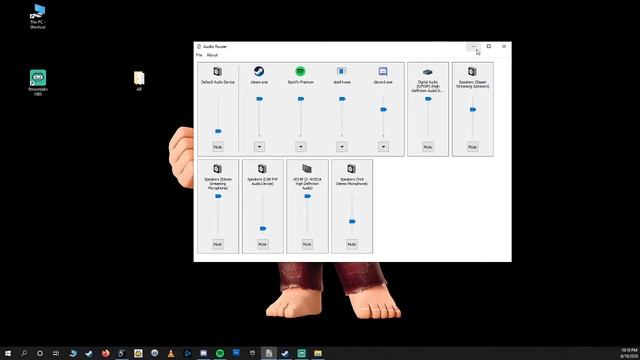The height and width of the screenshot is (360, 640).
Task: Click the obs64.exe volume slider handle
Action: click(x=342, y=99)
